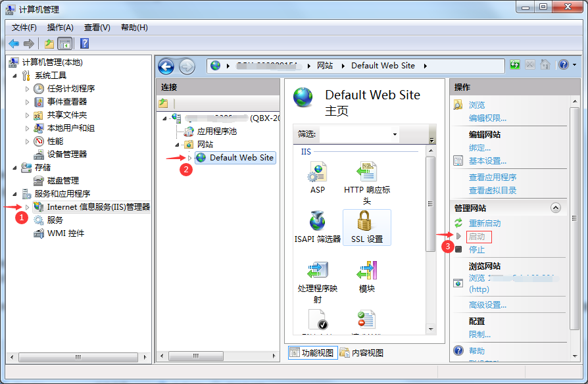Click the up one level folder icon
This screenshot has height=384, width=588.
point(49,43)
